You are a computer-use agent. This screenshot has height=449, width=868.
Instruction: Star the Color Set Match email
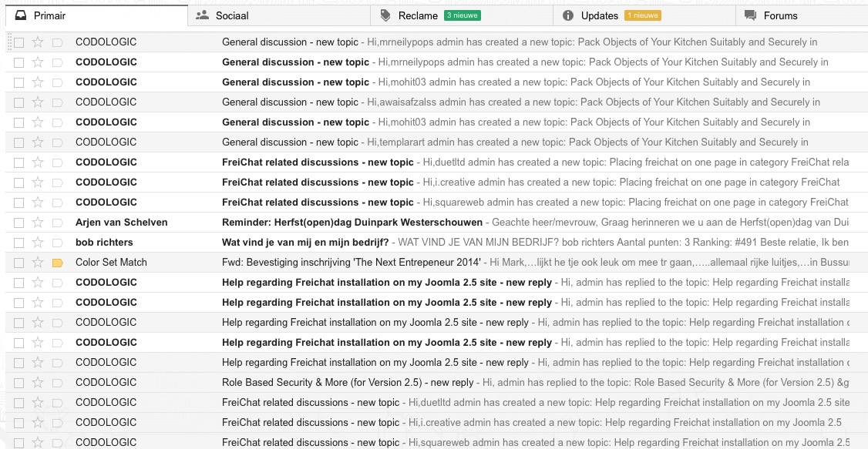click(x=38, y=263)
